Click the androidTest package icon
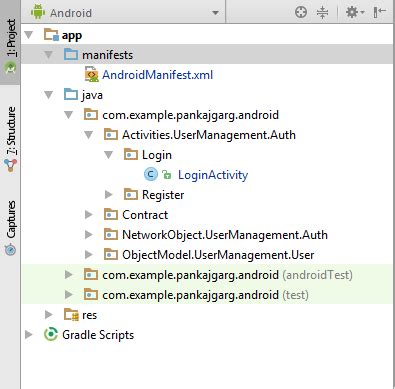The width and height of the screenshot is (395, 389). point(91,275)
